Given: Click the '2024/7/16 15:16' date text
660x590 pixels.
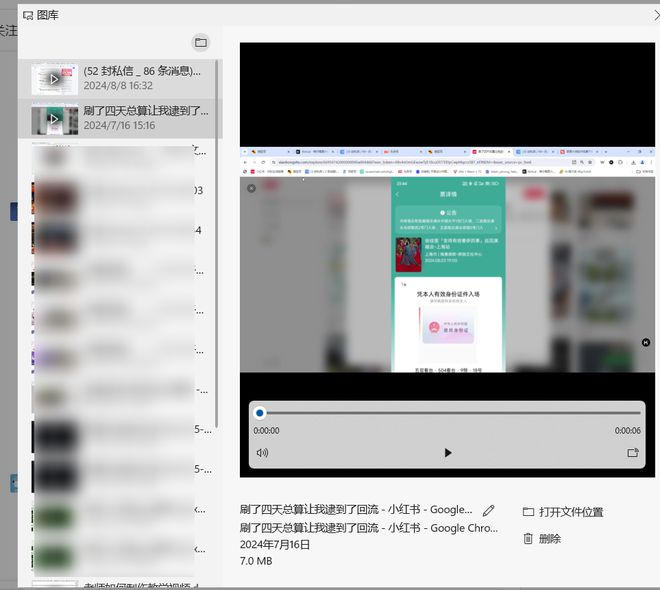Looking at the screenshot, I should [119, 125].
